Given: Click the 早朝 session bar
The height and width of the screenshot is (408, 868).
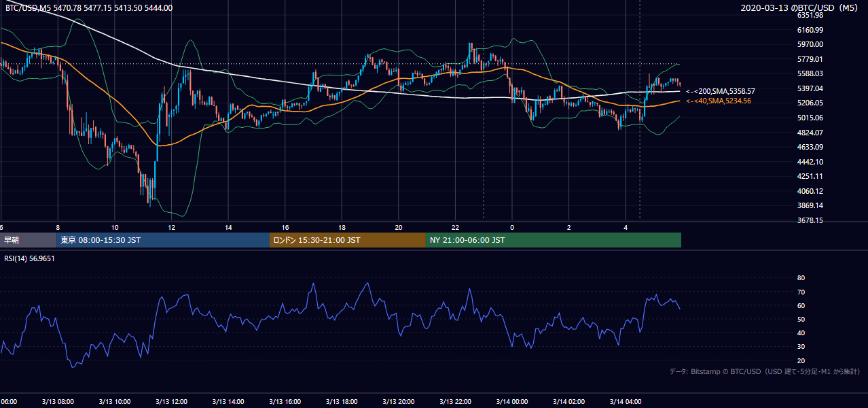Looking at the screenshot, I should coord(28,240).
